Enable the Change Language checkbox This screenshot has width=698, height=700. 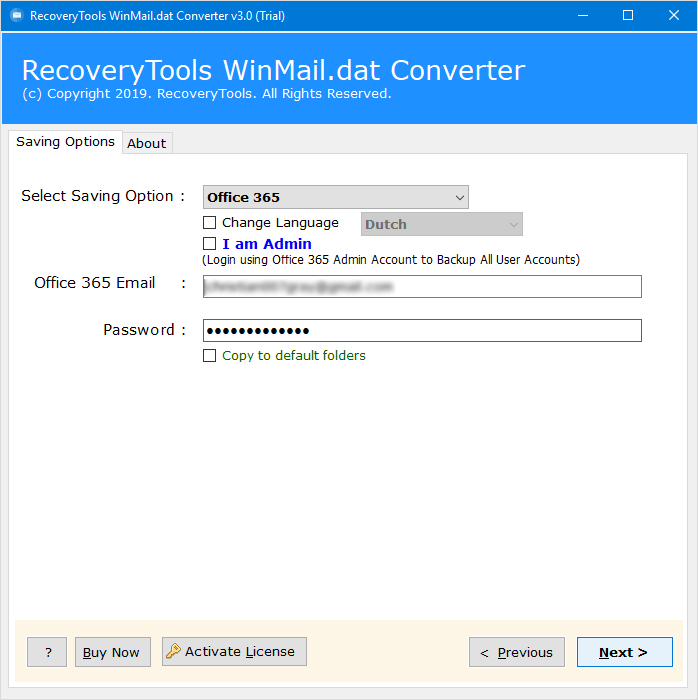209,222
